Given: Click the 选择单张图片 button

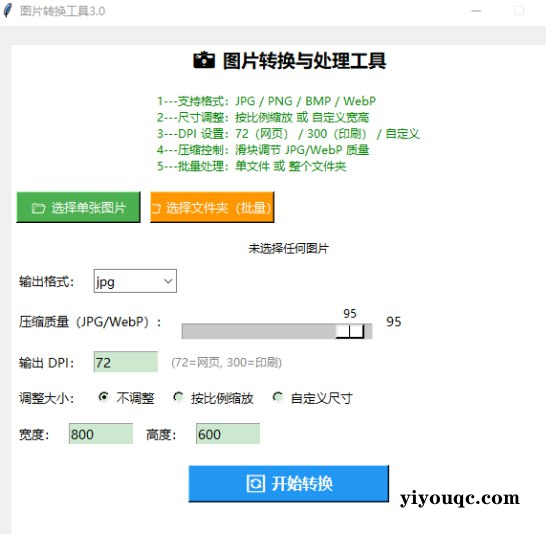Looking at the screenshot, I should point(78,207).
